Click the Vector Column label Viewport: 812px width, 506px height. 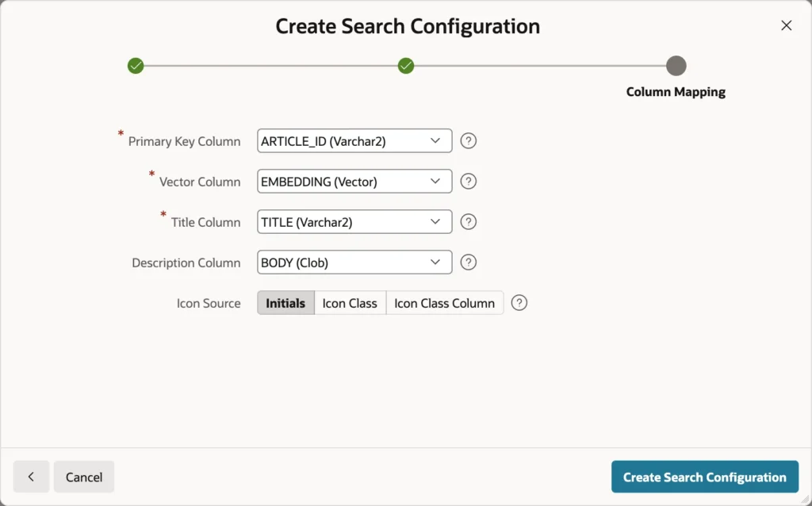(200, 182)
